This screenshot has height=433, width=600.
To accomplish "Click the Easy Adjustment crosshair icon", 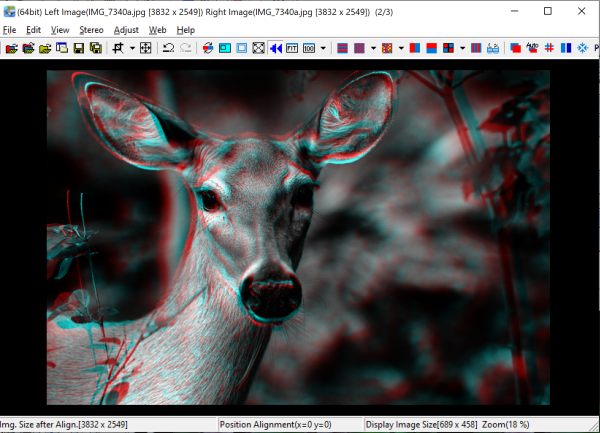I will point(145,48).
